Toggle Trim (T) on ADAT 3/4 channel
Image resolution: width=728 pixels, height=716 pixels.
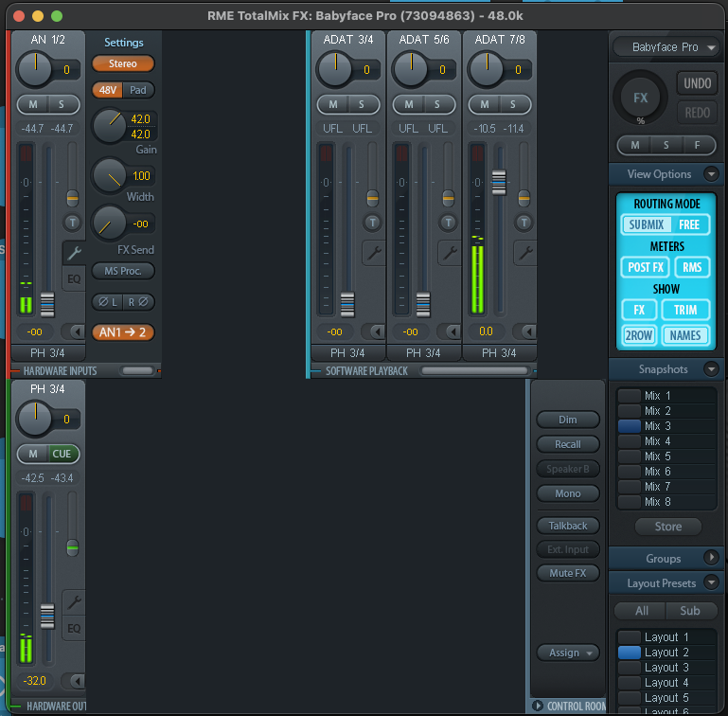[372, 223]
